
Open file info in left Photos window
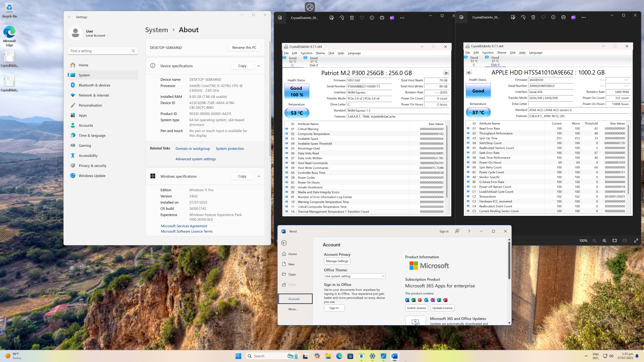click(x=372, y=18)
